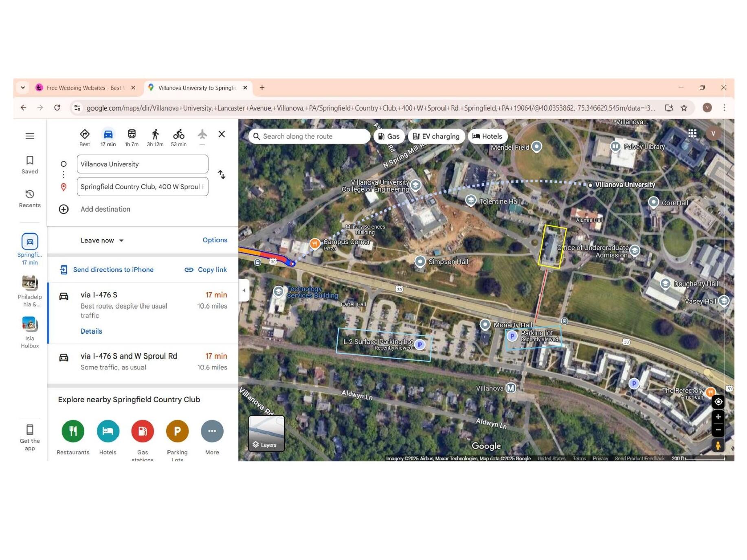Click the Villanova metro station marker

tap(511, 388)
